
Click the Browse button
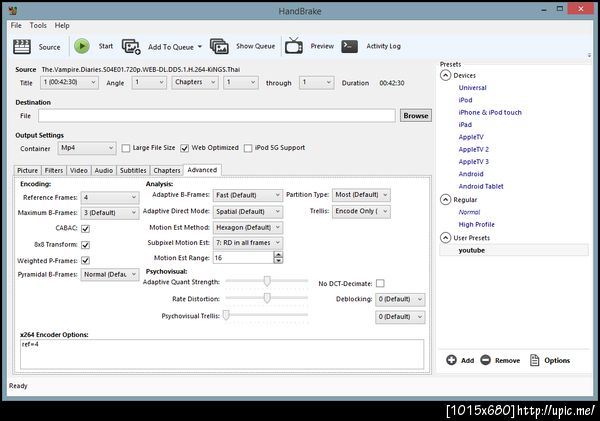[416, 116]
